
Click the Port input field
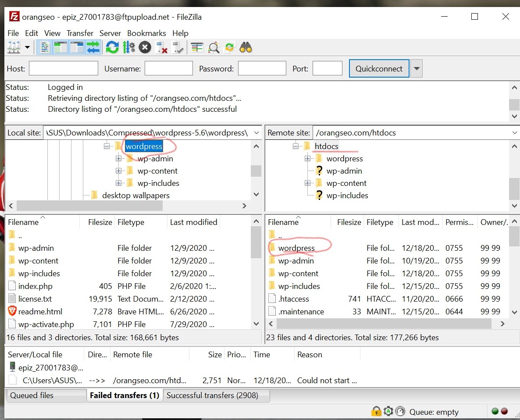coord(328,68)
